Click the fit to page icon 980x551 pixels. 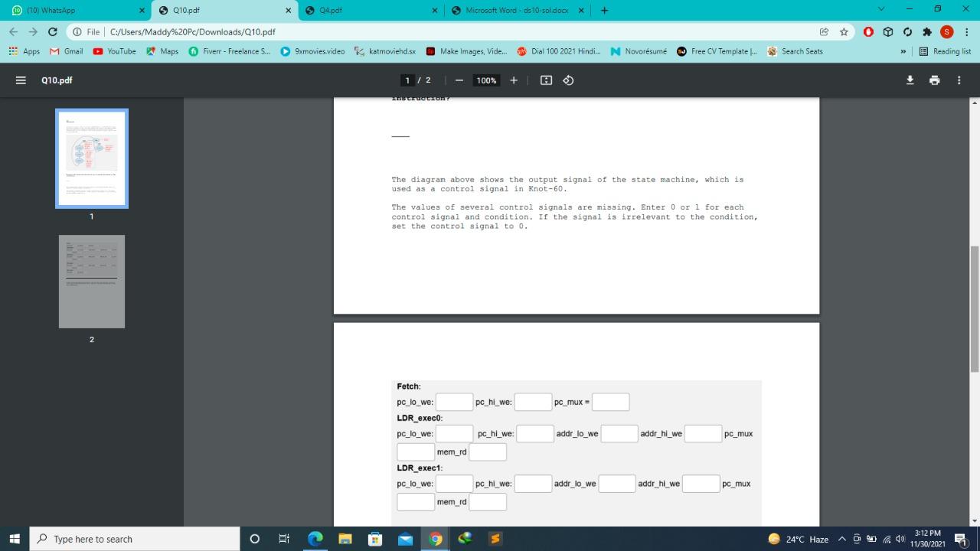[x=546, y=80]
